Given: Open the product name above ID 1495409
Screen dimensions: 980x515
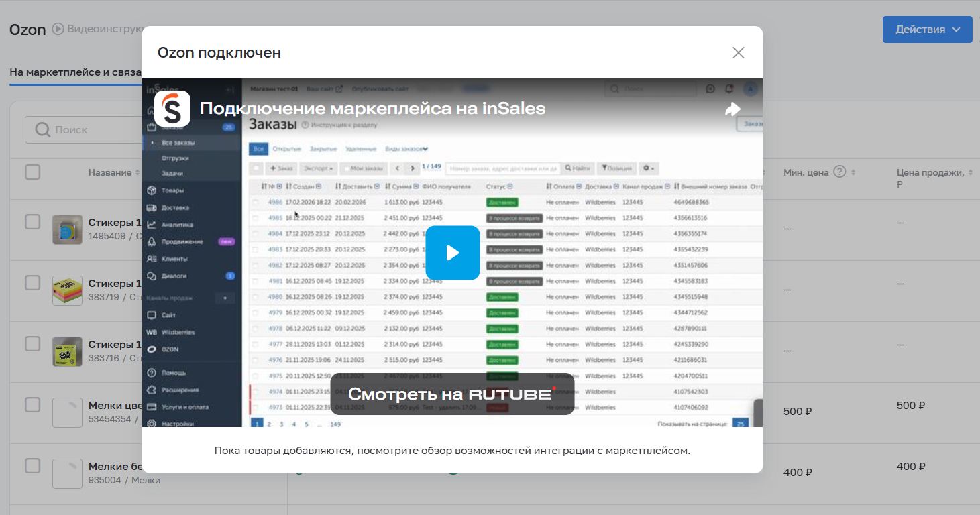Looking at the screenshot, I should (x=115, y=223).
